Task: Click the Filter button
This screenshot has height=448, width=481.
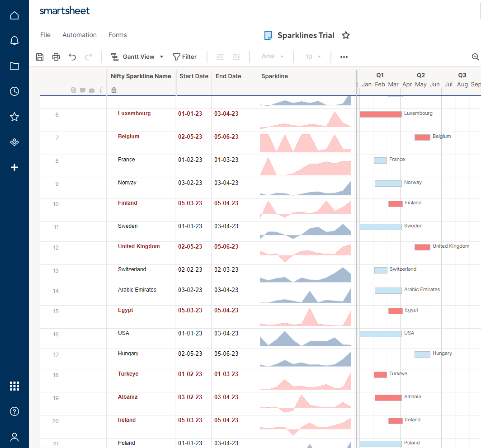Action: pyautogui.click(x=185, y=57)
